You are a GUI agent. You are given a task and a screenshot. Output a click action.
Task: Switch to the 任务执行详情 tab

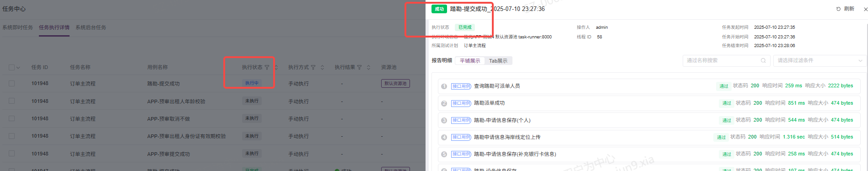(x=54, y=27)
